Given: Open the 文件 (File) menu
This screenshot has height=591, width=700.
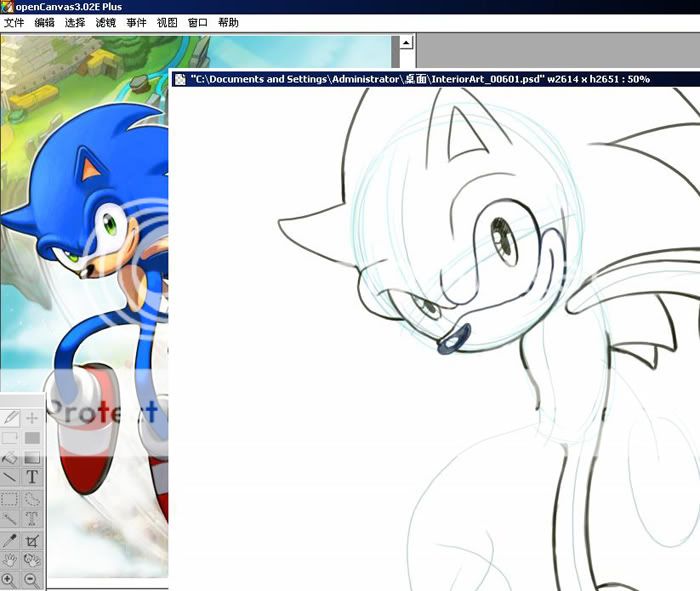Looking at the screenshot, I should click(15, 22).
